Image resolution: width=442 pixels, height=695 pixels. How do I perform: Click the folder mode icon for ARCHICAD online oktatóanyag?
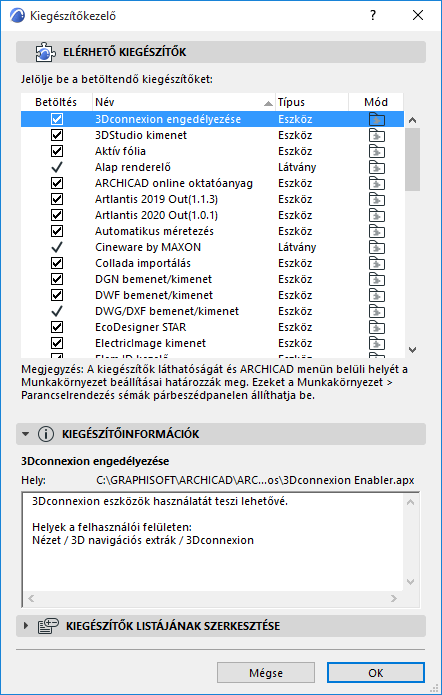tap(376, 183)
